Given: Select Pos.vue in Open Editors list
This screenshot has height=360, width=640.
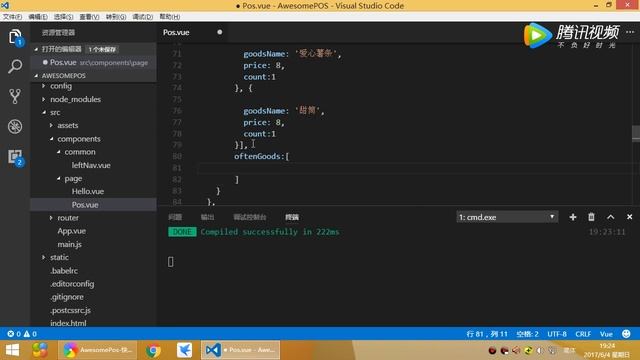Looking at the screenshot, I should coord(93,62).
